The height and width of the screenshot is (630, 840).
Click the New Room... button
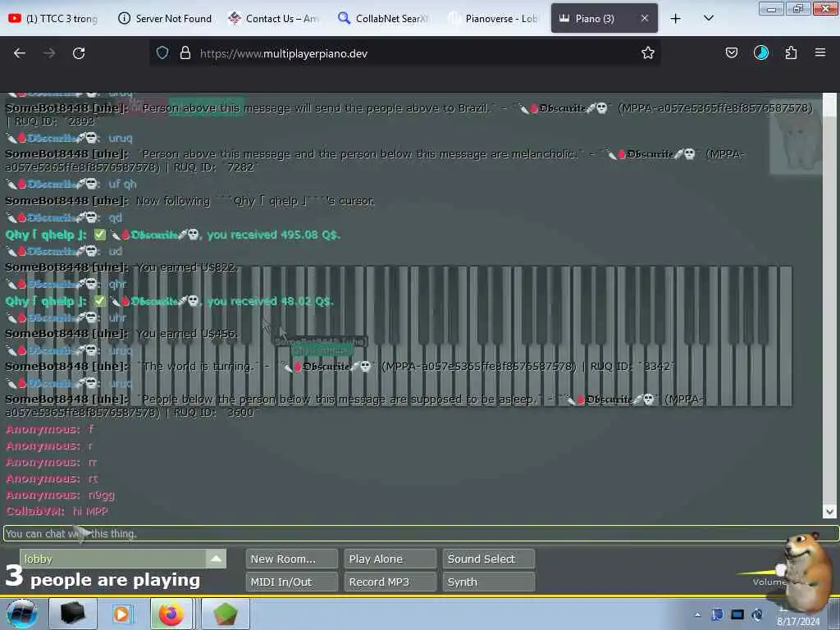(291, 559)
